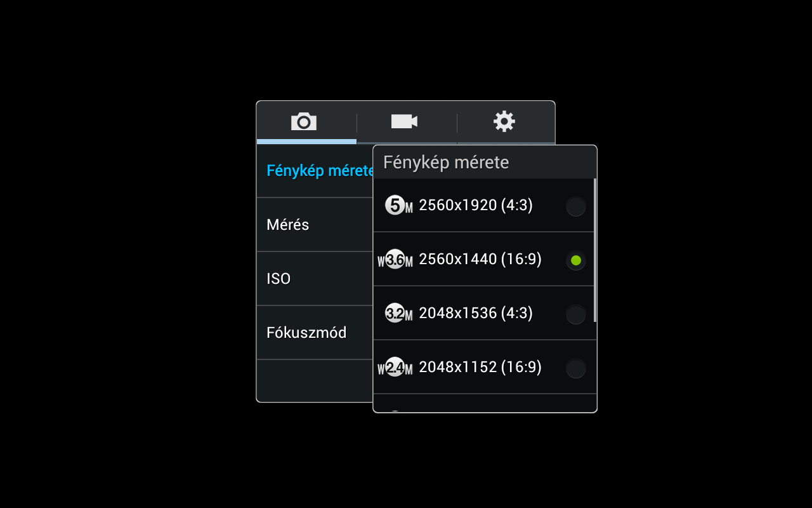This screenshot has height=508, width=812.
Task: Select the 2048x1152 (16:9) radio button
Action: (575, 368)
